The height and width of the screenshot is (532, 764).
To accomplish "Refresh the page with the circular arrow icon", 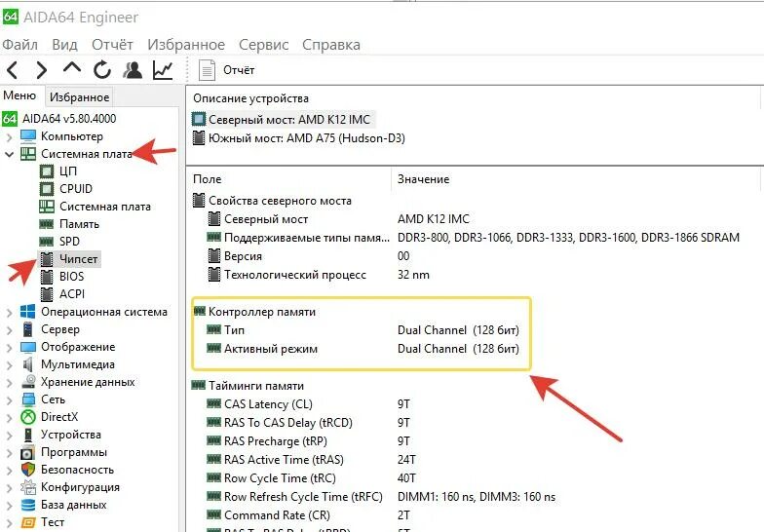I will coord(101,70).
